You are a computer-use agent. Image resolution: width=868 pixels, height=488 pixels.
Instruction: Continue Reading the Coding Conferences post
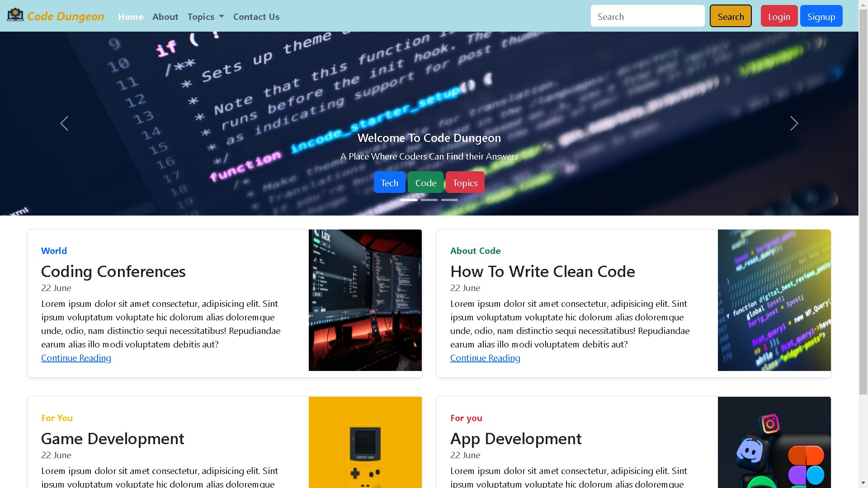click(x=76, y=358)
